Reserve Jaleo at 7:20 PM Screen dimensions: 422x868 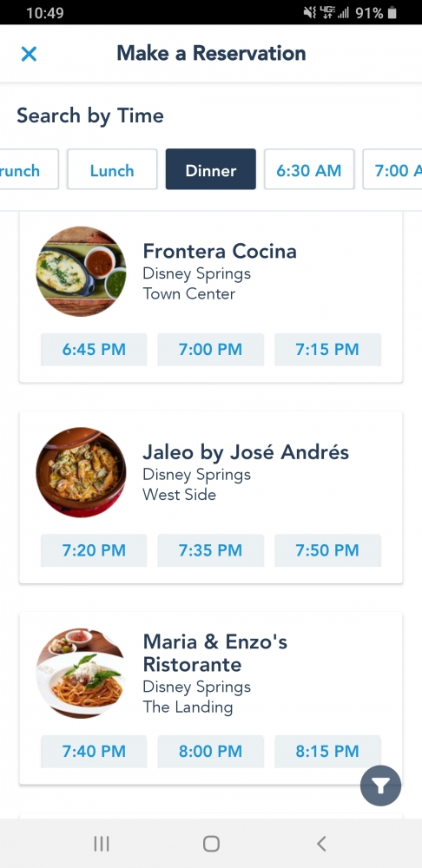tap(94, 550)
